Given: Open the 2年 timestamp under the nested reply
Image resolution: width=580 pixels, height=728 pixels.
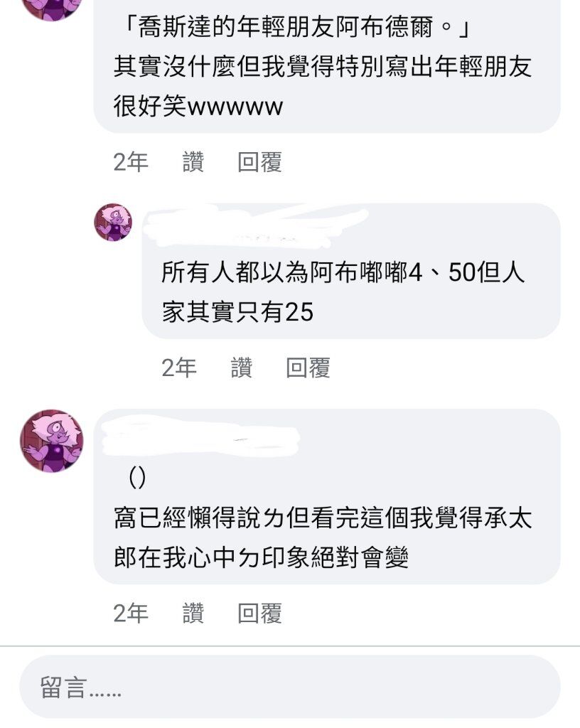Looking at the screenshot, I should (179, 368).
